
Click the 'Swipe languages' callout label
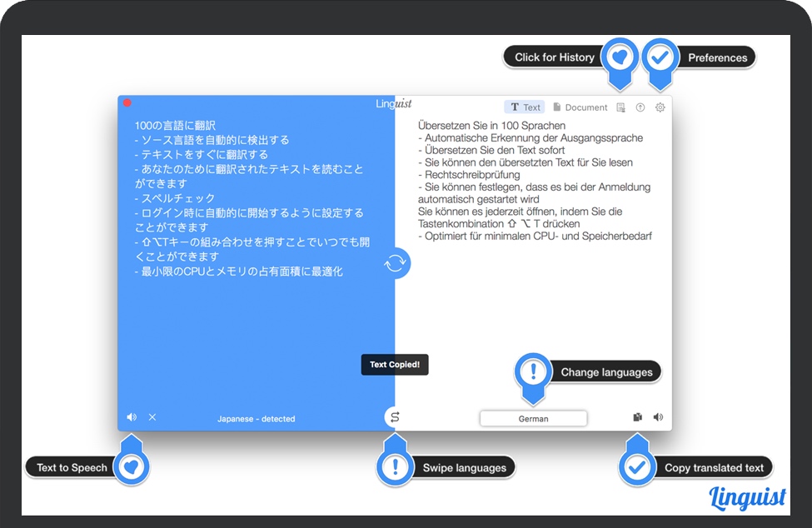click(464, 468)
